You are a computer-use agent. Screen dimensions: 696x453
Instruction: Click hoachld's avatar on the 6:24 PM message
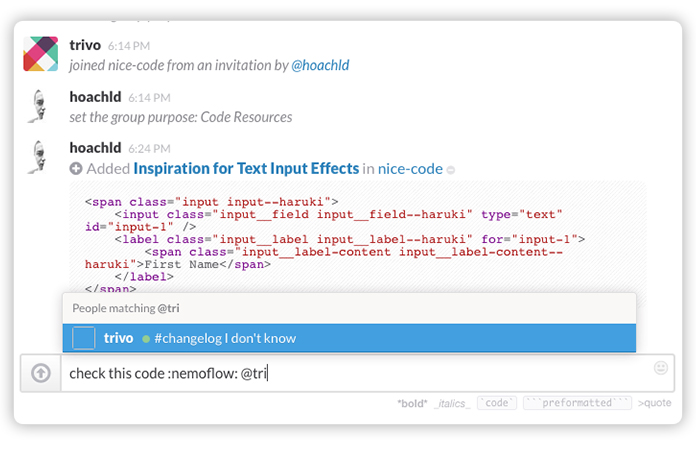click(x=39, y=157)
